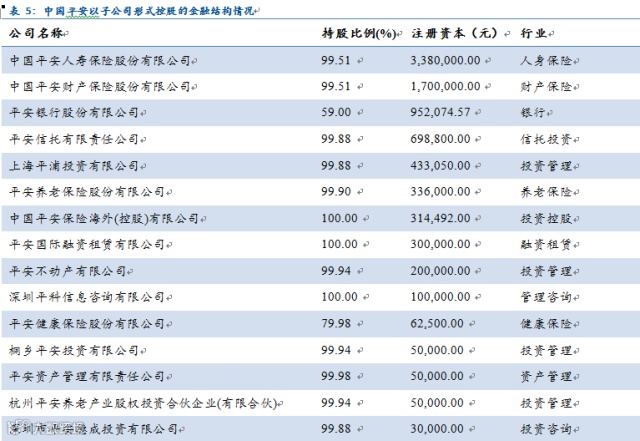Screen dimensions: 640x441
Task: Click shareholding 99.98 for 平安资产管理
Action: pyautogui.click(x=336, y=376)
